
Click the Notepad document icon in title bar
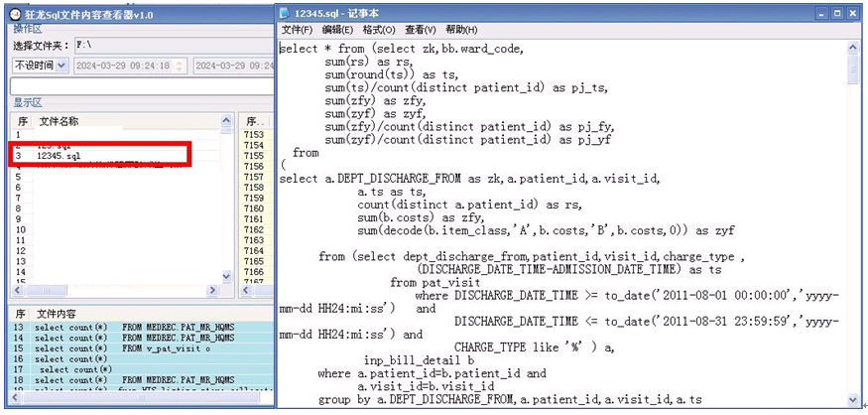tap(285, 13)
